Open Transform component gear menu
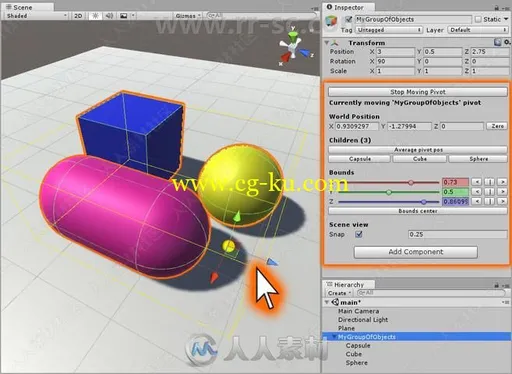Image resolution: width=512 pixels, height=374 pixels. click(x=506, y=42)
